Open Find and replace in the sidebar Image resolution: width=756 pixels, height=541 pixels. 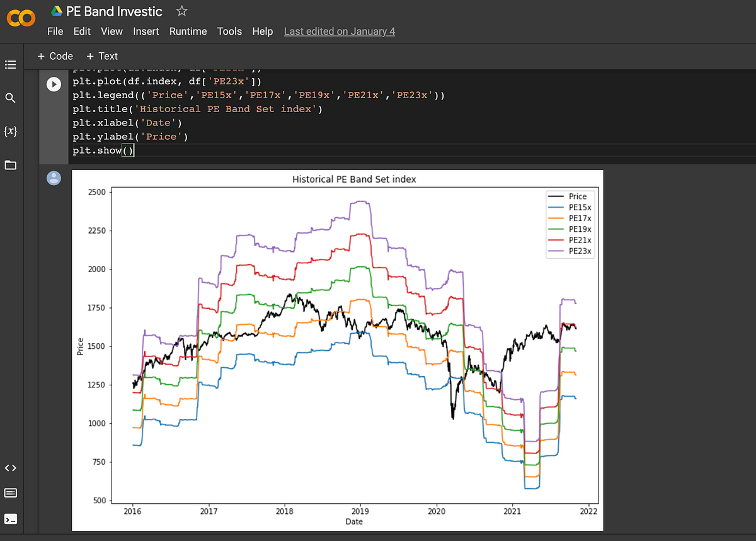(x=10, y=98)
